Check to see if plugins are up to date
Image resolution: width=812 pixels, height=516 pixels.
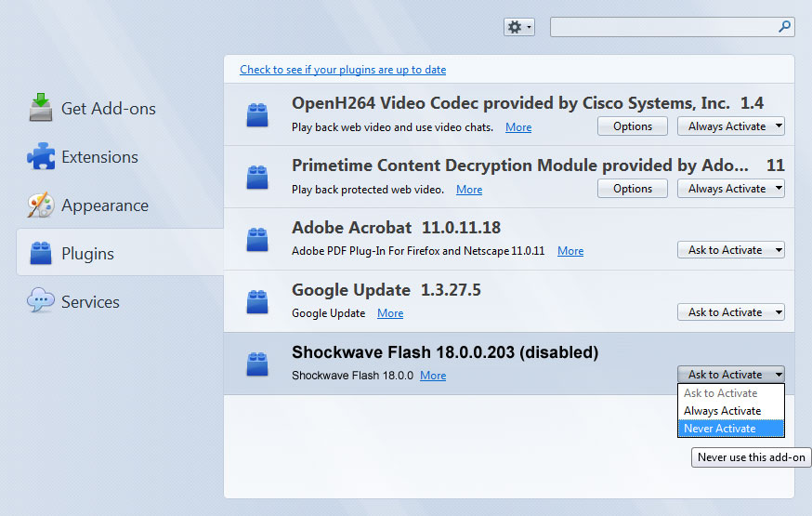pos(343,70)
